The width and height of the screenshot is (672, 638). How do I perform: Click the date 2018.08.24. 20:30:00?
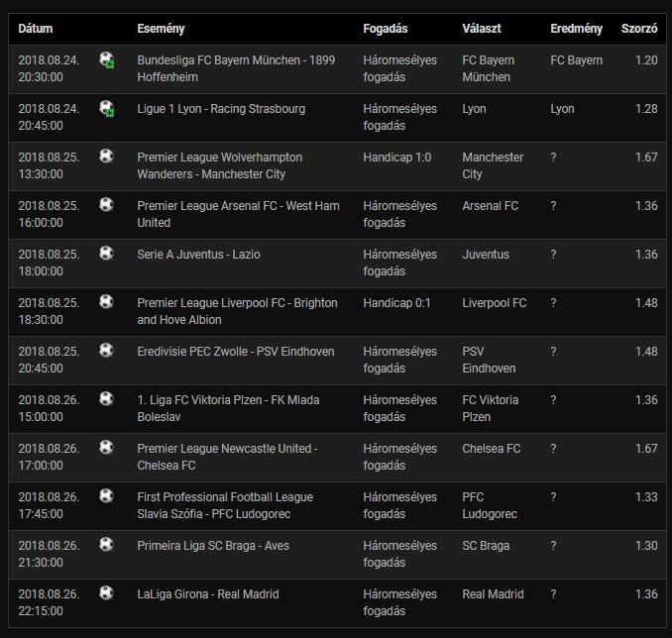coord(49,68)
